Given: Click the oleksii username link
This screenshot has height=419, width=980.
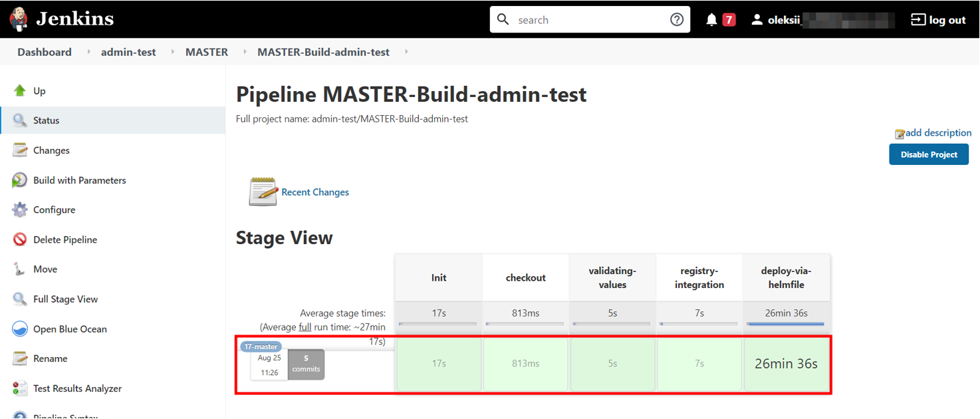Looking at the screenshot, I should click(785, 20).
